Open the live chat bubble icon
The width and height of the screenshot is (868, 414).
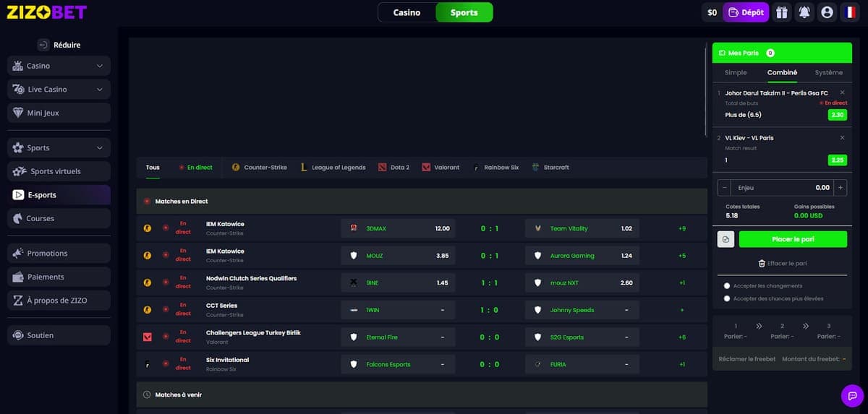click(x=852, y=396)
